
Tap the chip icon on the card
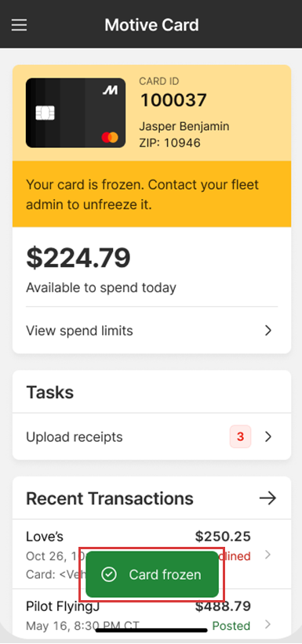[x=45, y=113]
